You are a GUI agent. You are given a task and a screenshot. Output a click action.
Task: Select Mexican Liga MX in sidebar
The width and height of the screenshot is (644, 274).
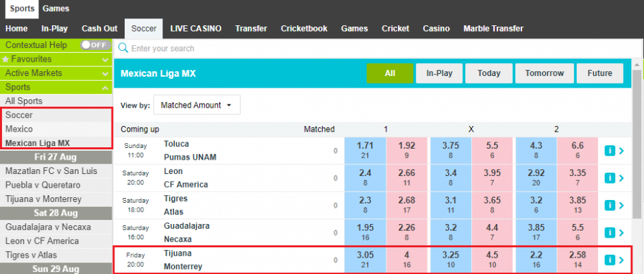[57, 143]
